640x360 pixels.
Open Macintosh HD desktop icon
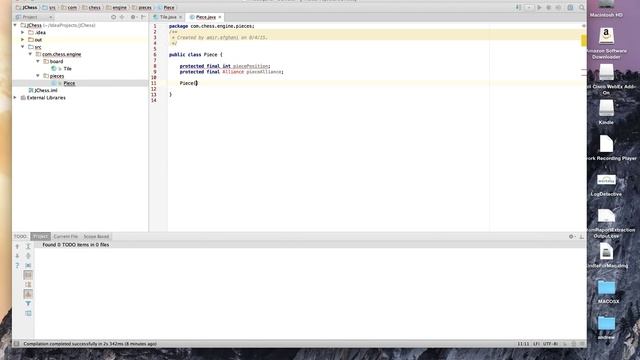606,9
